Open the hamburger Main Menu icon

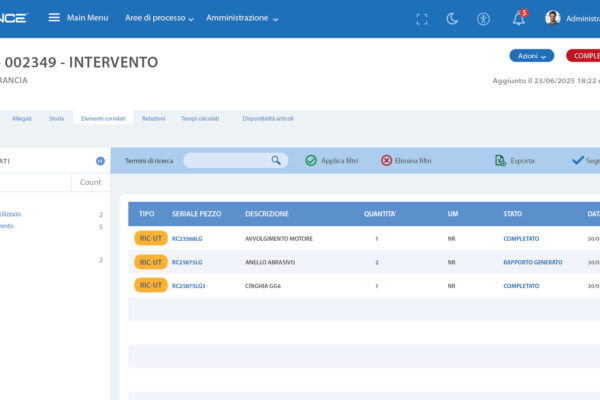(54, 18)
